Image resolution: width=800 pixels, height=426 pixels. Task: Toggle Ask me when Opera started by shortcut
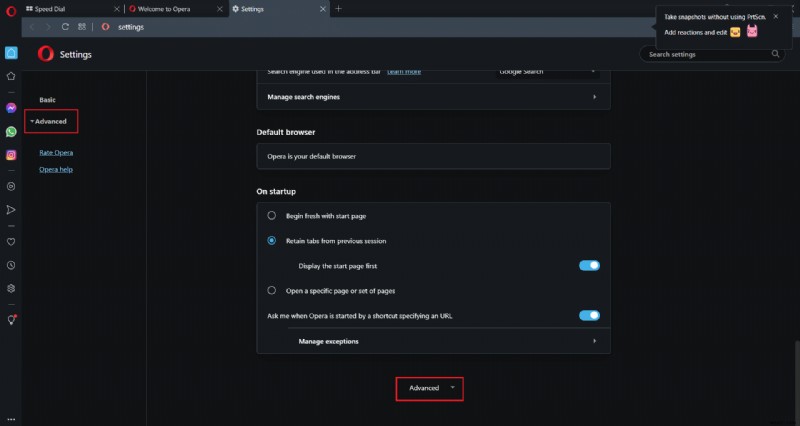click(x=589, y=315)
